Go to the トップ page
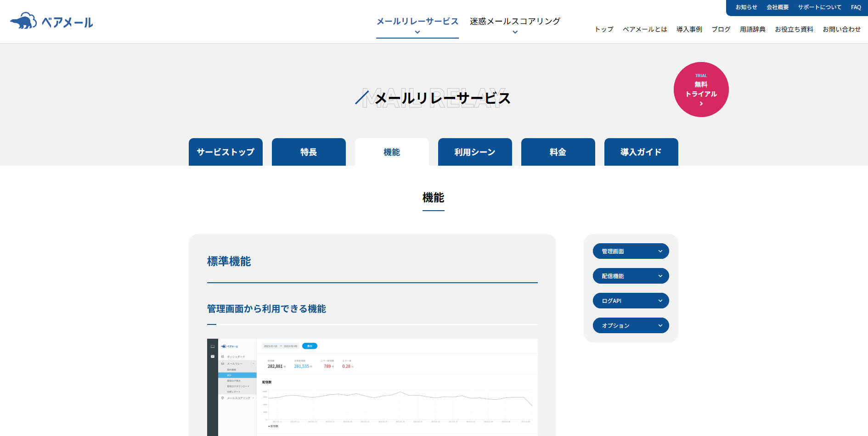This screenshot has height=436, width=868. (604, 29)
